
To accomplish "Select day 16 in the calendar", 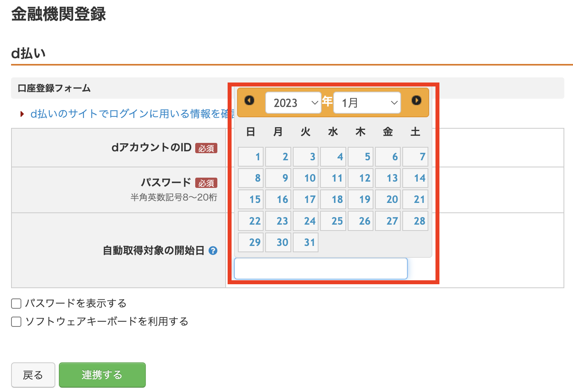I will 278,199.
